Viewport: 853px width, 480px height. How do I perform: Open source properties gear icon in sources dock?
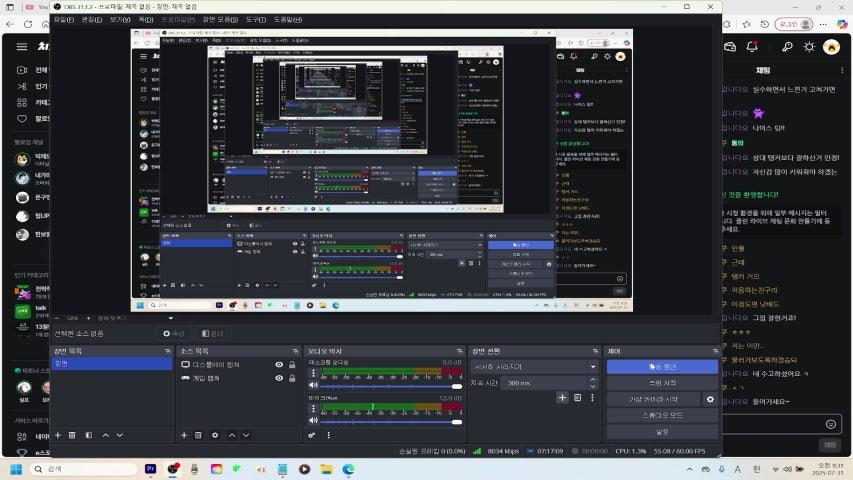(x=215, y=435)
